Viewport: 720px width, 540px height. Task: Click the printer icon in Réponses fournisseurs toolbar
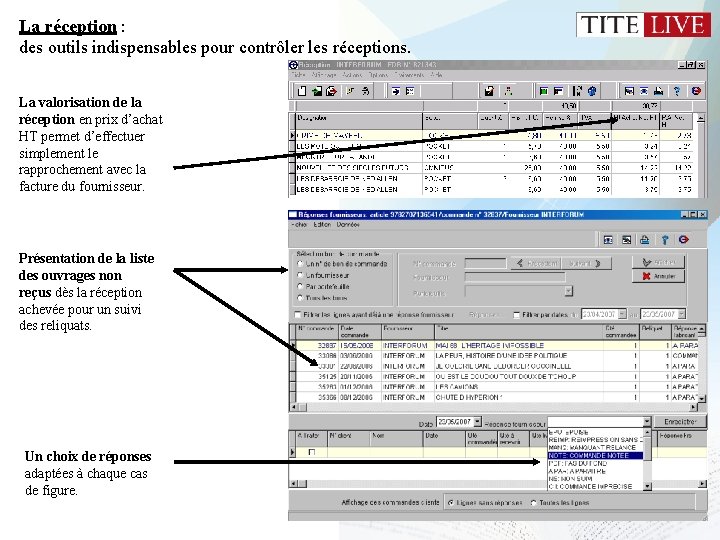pos(645,240)
